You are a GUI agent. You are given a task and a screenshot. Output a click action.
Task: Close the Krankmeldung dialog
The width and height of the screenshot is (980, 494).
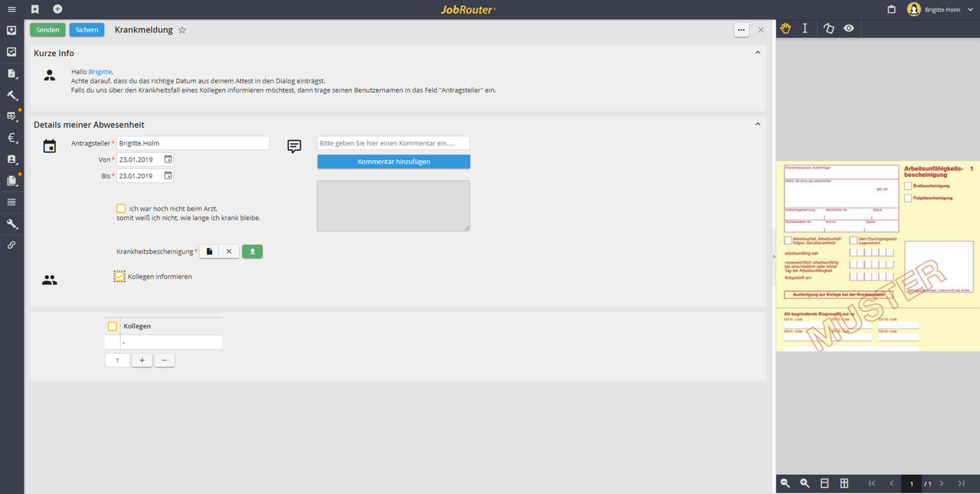tap(760, 30)
